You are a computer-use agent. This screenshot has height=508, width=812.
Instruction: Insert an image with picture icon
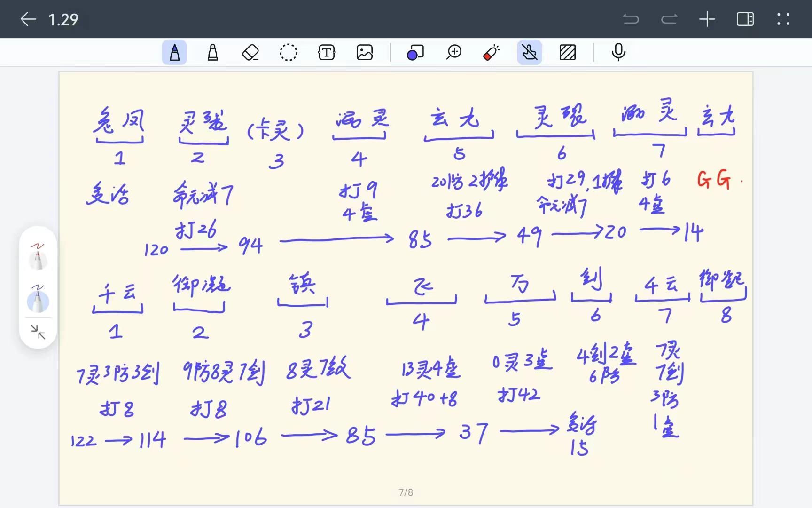click(x=365, y=52)
